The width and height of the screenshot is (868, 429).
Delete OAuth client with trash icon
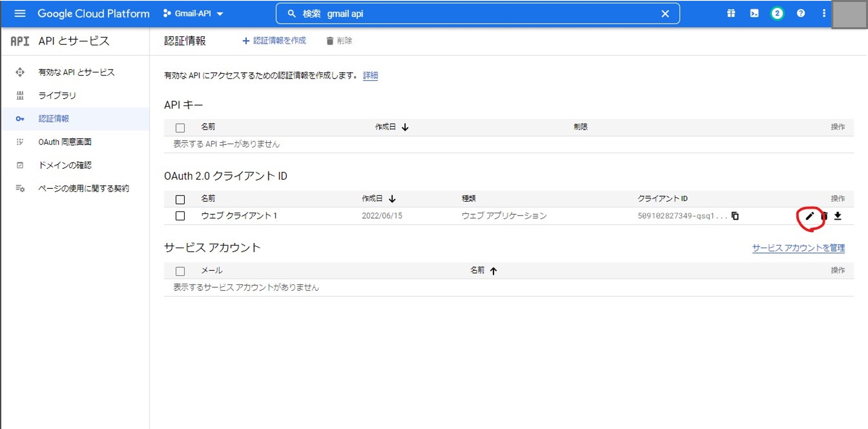(x=824, y=216)
